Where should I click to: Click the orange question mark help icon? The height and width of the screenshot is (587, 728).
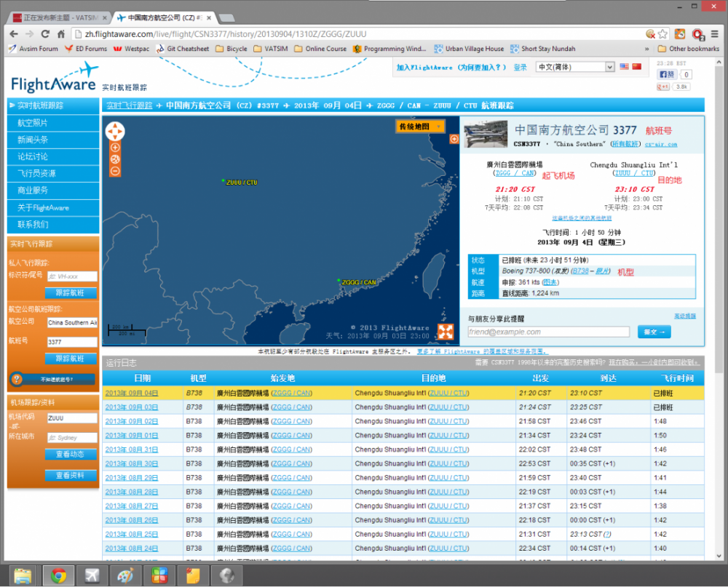point(17,379)
